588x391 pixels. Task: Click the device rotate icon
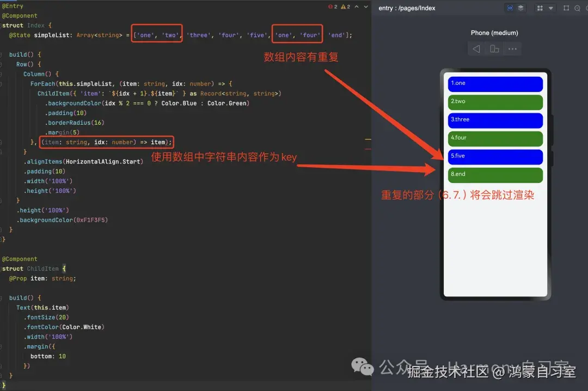point(494,49)
